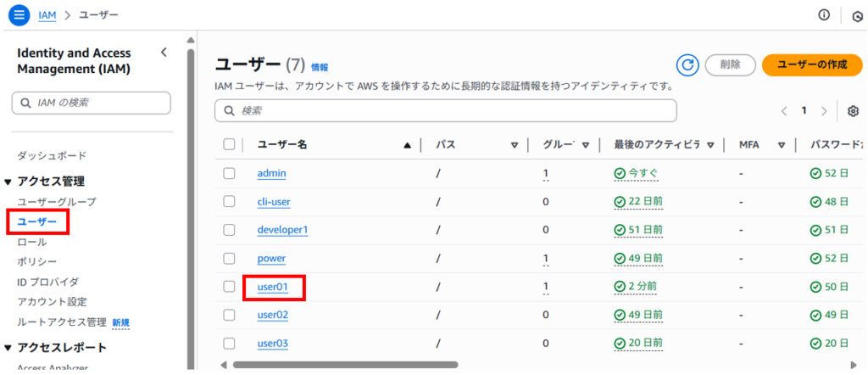
Task: Focus the IAM の検索 field
Action: pyautogui.click(x=92, y=103)
